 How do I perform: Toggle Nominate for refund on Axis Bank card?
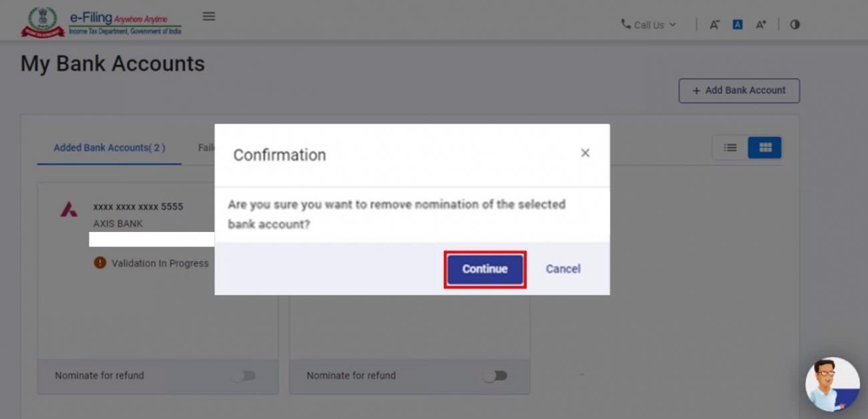(244, 376)
